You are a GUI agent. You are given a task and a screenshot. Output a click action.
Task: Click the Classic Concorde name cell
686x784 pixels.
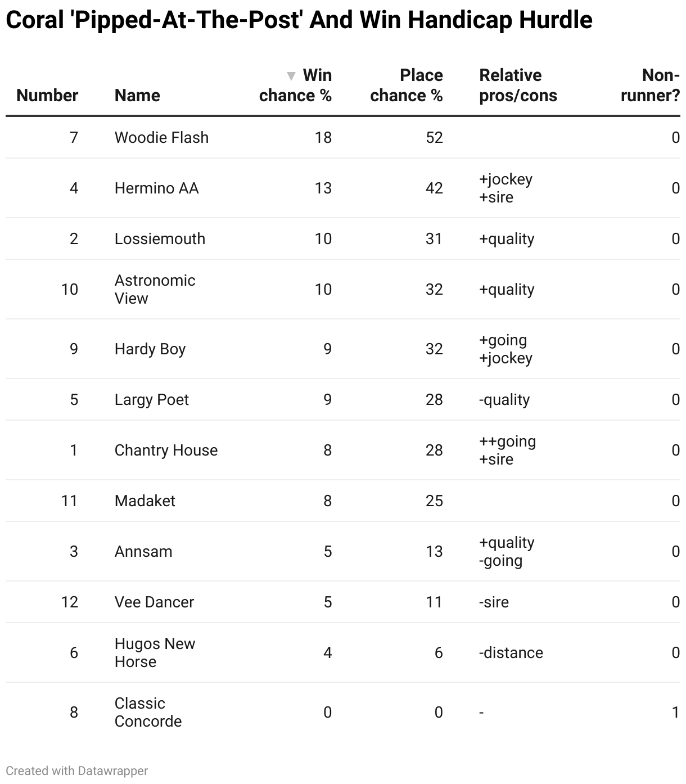(x=148, y=712)
